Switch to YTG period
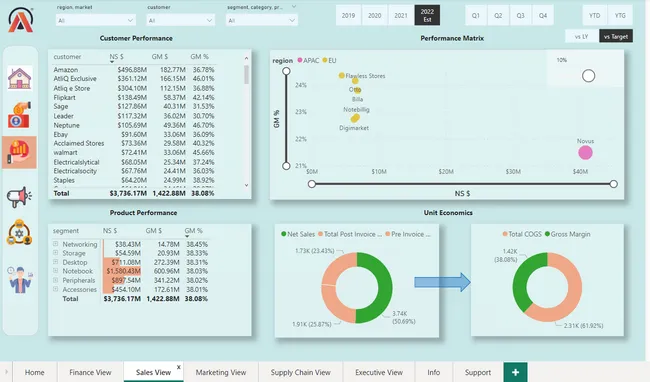This screenshot has height=382, width=650. tap(620, 15)
